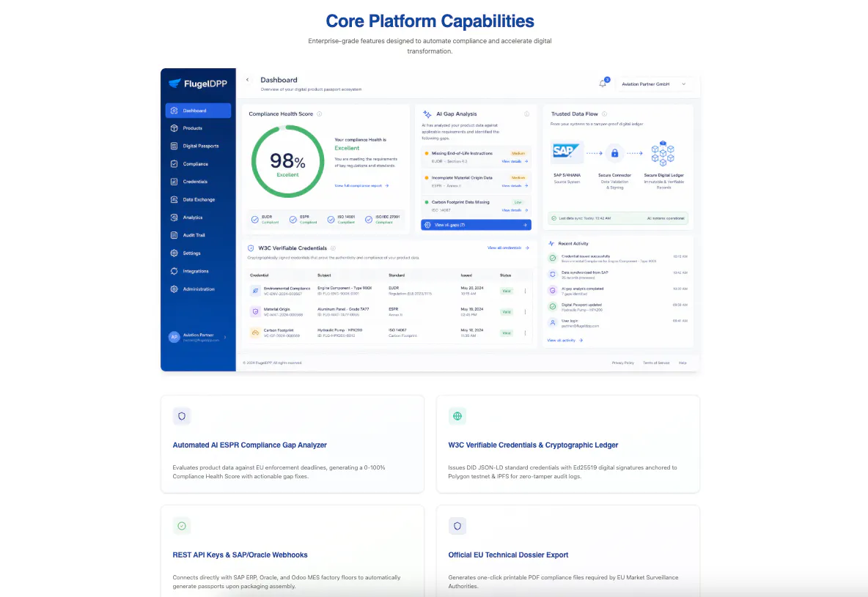Click the Low severity tag on Carbon Footprint gap

518,202
